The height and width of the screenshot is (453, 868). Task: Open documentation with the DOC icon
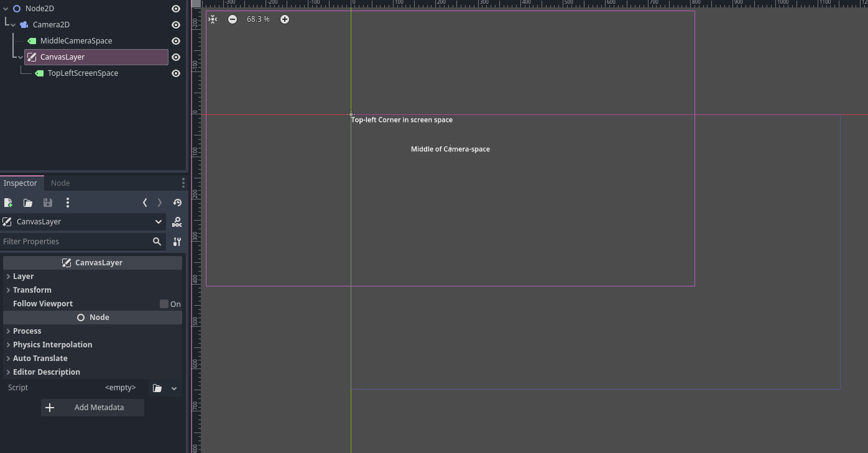[x=177, y=222]
